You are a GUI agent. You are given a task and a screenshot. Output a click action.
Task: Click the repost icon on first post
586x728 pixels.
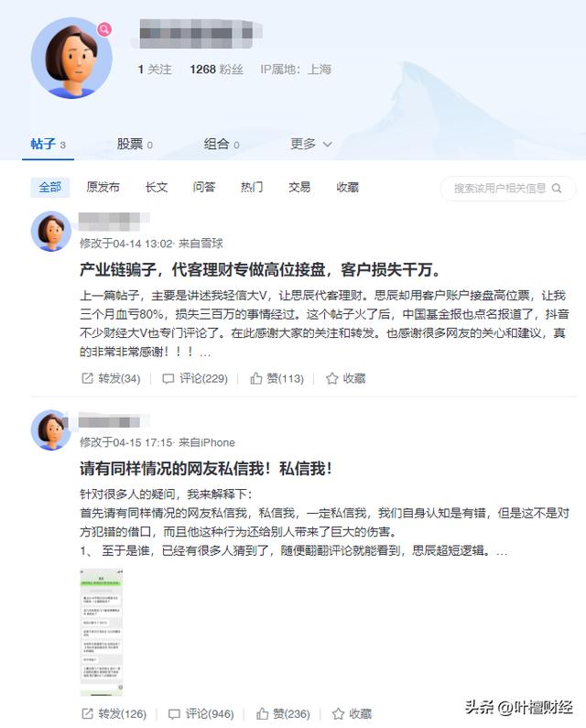87,378
